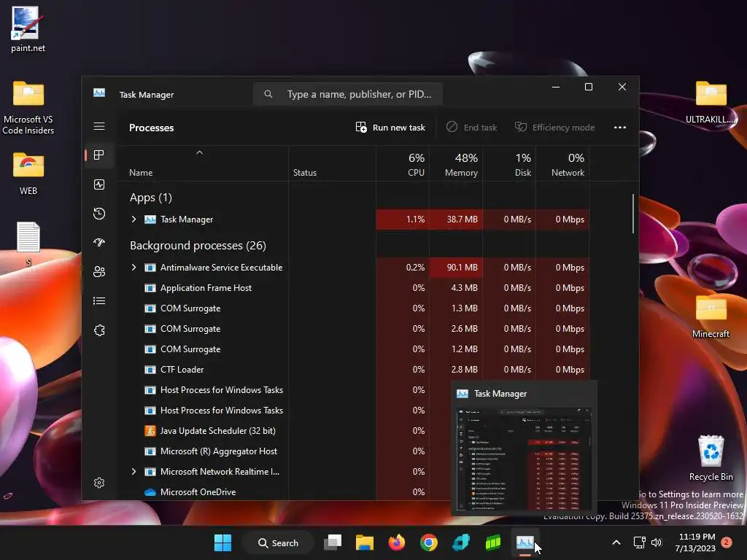The image size is (747, 560).
Task: Open the ULTRAKILL desktop folder
Action: tap(711, 102)
